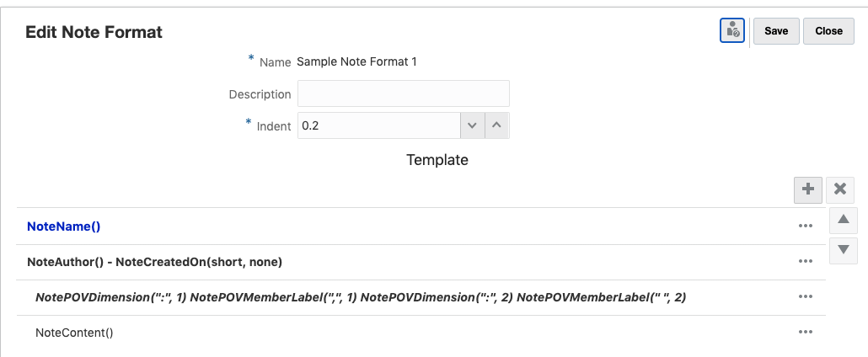The width and height of the screenshot is (868, 357).
Task: Decrease Indent value with down chevron
Action: click(472, 125)
